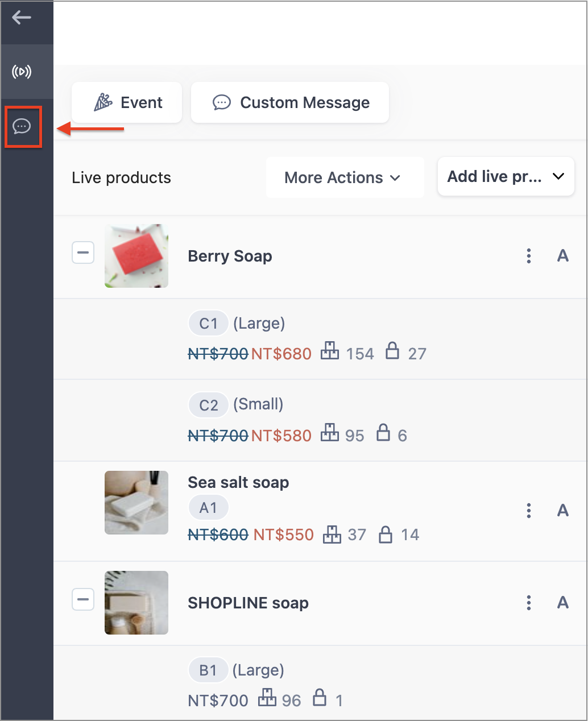The image size is (588, 721).
Task: Collapse Berry Soap variations
Action: [83, 252]
